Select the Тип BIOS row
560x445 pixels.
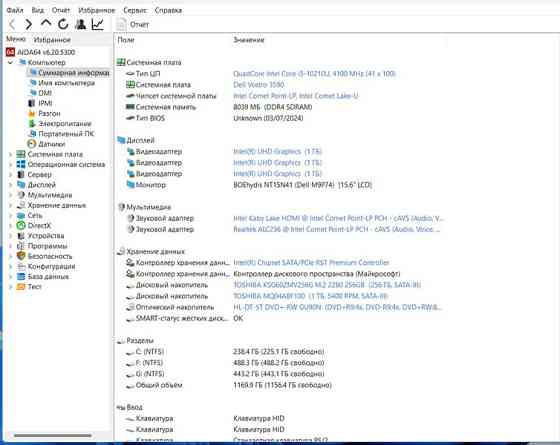tap(214, 118)
